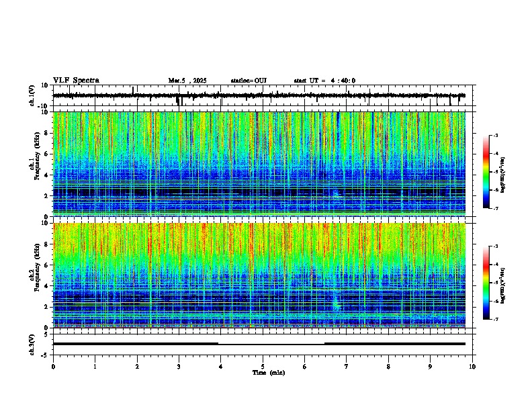The width and height of the screenshot is (532, 411).
Task: Click the "6" kHz tick on ch.1 frequency axis
Action: pyautogui.click(x=47, y=154)
